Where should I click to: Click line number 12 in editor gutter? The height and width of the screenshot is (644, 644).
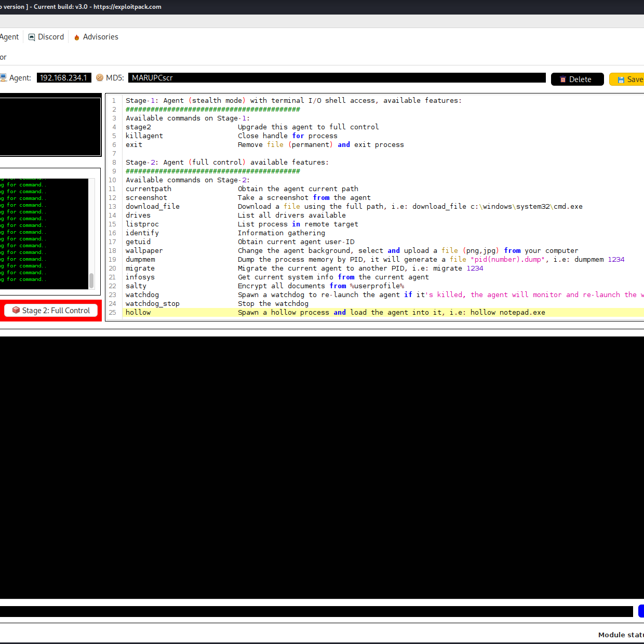click(x=112, y=198)
